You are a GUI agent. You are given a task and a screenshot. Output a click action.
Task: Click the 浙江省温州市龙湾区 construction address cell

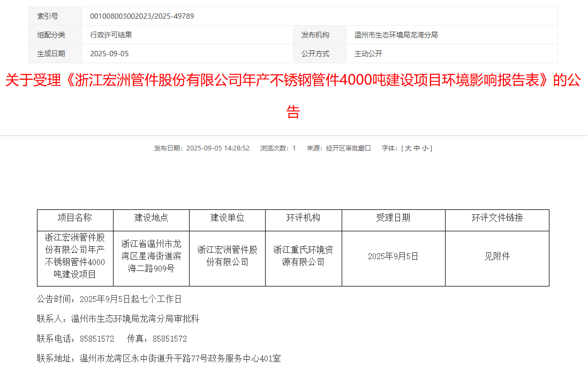151,256
